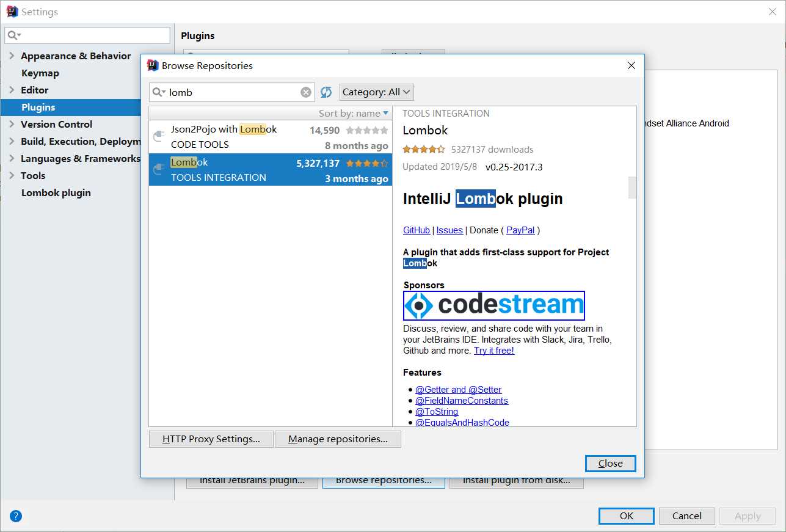
Task: Click the Try it free! link
Action: pos(494,351)
